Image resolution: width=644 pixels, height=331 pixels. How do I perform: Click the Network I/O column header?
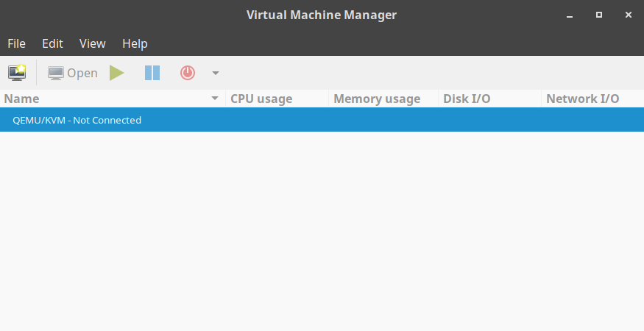[582, 99]
